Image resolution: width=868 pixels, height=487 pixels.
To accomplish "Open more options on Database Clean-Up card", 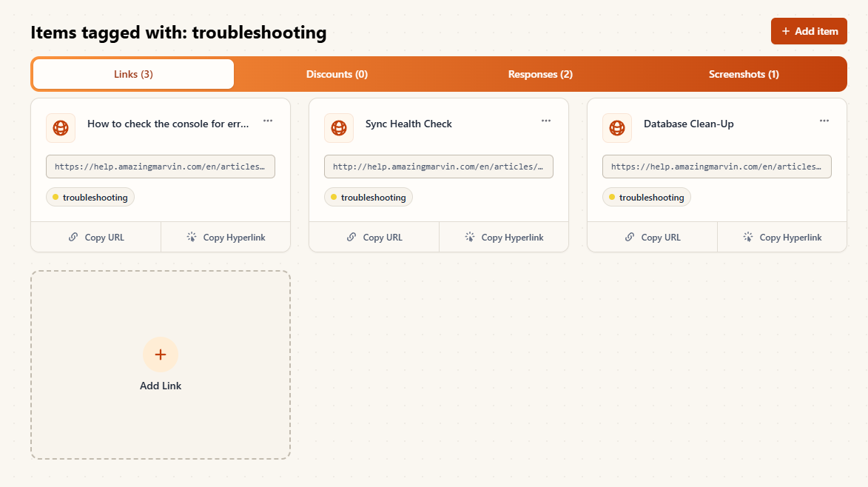I will pyautogui.click(x=824, y=121).
